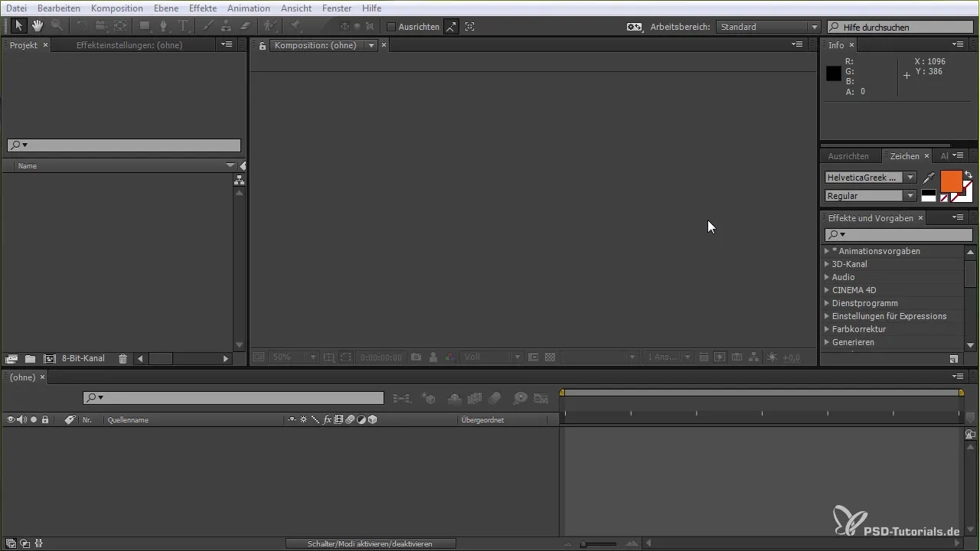Open Regular font style dropdown
The width and height of the screenshot is (980, 551).
pos(871,196)
